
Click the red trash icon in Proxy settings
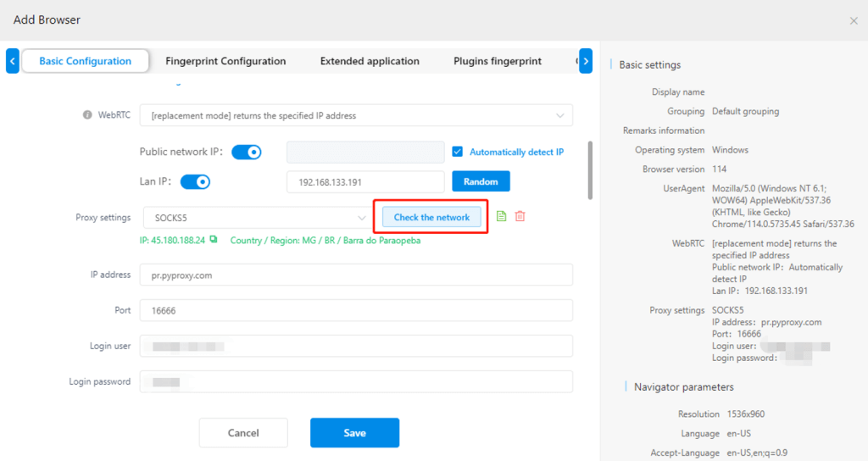point(520,216)
